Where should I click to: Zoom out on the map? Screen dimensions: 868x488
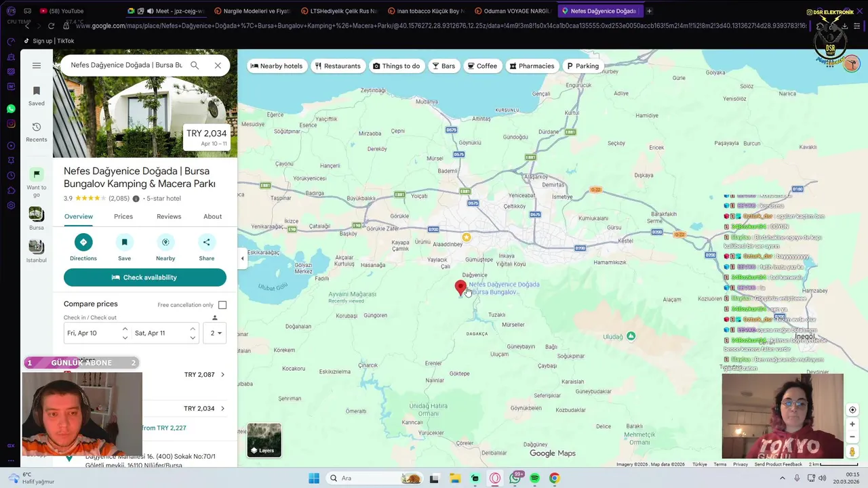pos(852,436)
